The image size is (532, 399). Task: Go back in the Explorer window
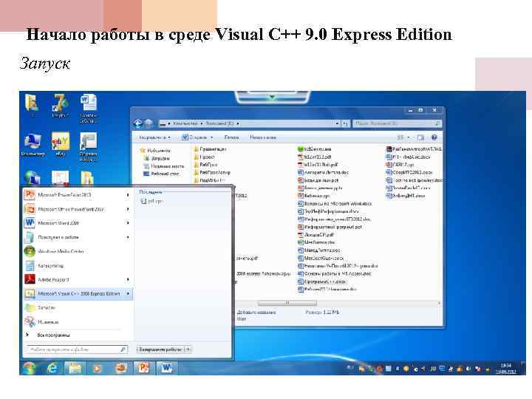(137, 124)
